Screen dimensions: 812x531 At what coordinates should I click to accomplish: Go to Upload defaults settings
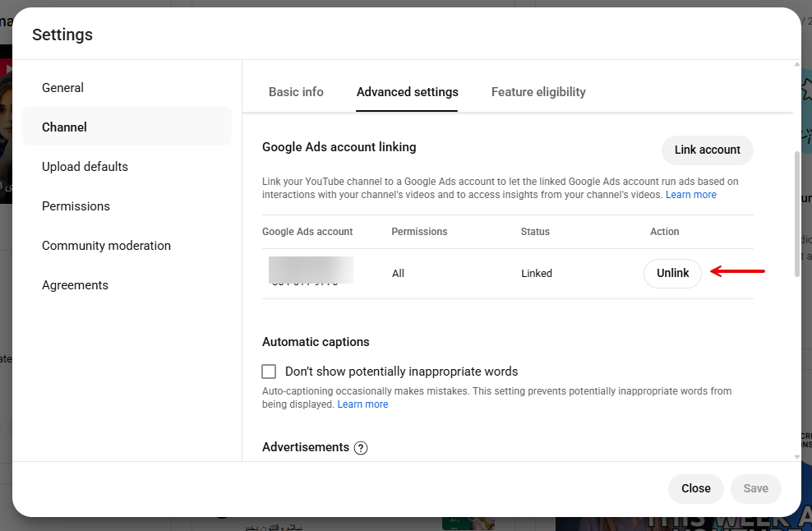click(x=85, y=167)
